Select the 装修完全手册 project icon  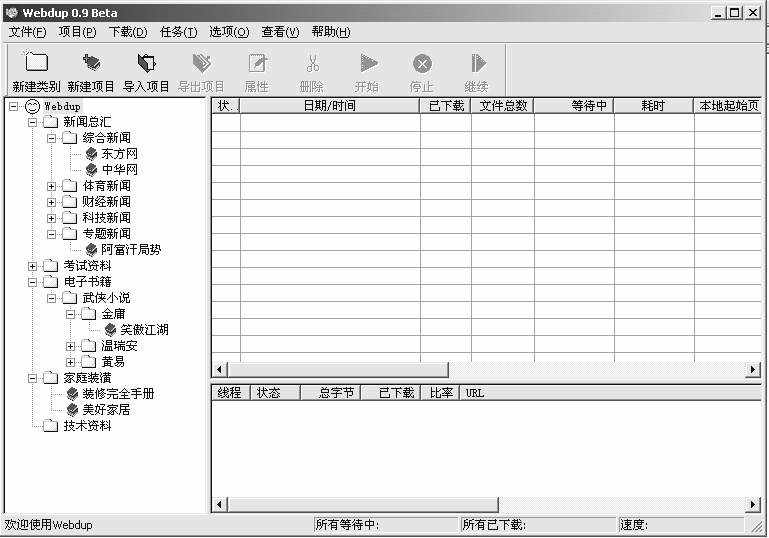(72, 393)
